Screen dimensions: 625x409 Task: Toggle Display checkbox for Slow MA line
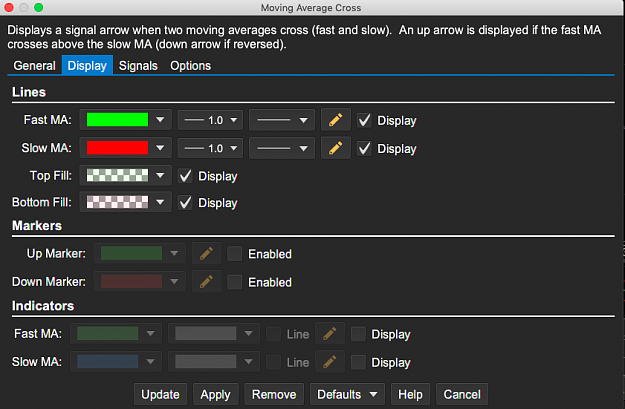tap(364, 148)
